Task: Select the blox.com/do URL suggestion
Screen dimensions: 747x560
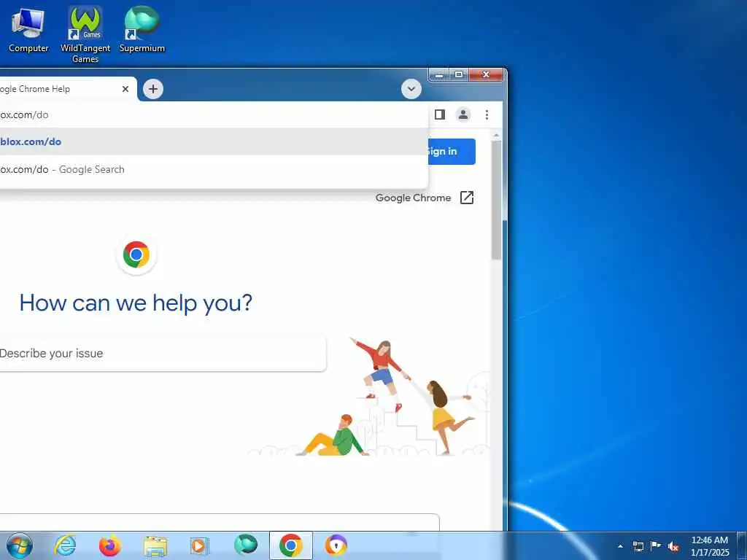Action: tap(214, 141)
